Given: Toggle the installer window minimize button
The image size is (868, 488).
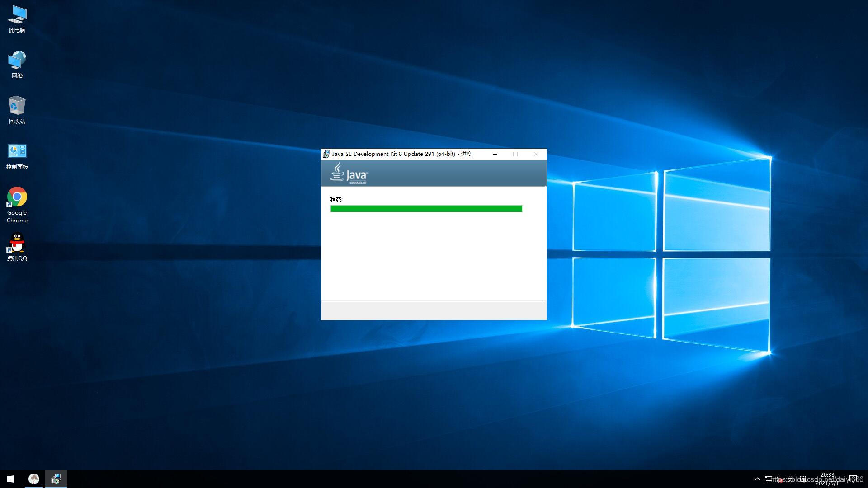Looking at the screenshot, I should point(495,154).
